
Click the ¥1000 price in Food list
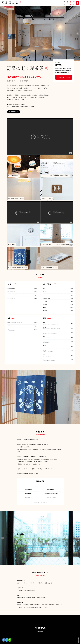click(x=35, y=330)
